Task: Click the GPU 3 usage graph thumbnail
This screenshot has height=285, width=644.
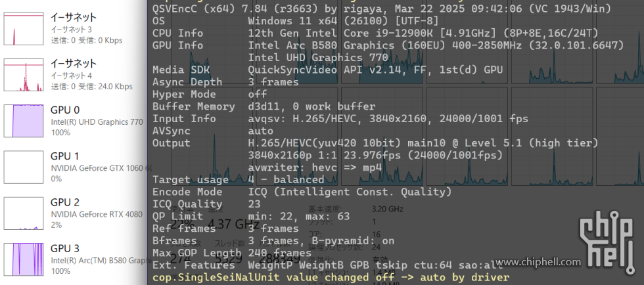Action: 24,259
